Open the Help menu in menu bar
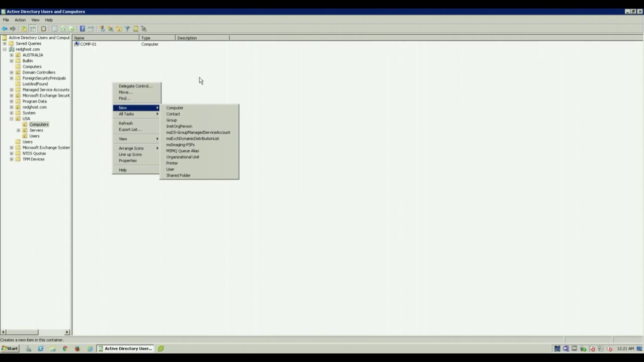The width and height of the screenshot is (644, 362). point(49,20)
